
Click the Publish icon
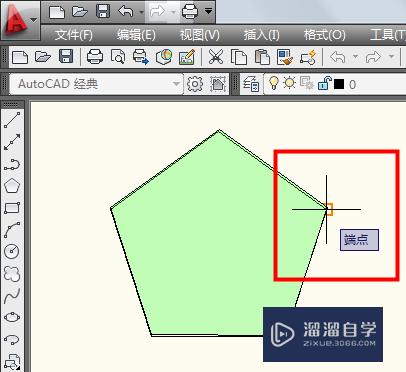point(140,57)
